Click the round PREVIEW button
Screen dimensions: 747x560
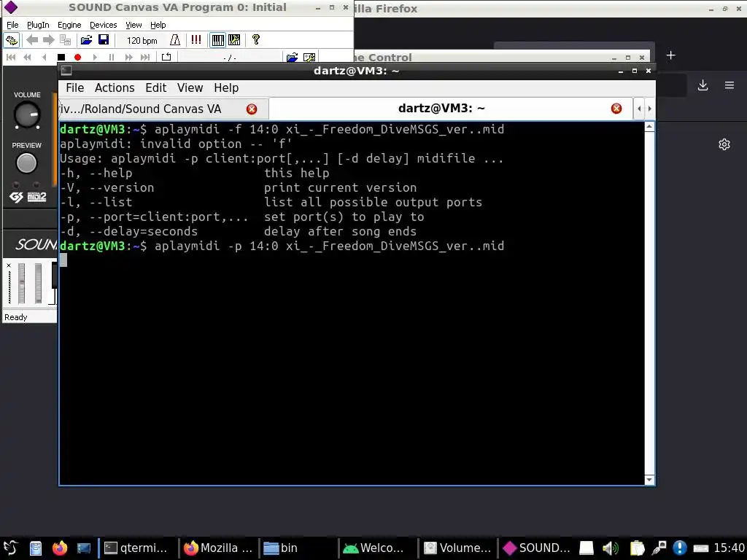27,163
